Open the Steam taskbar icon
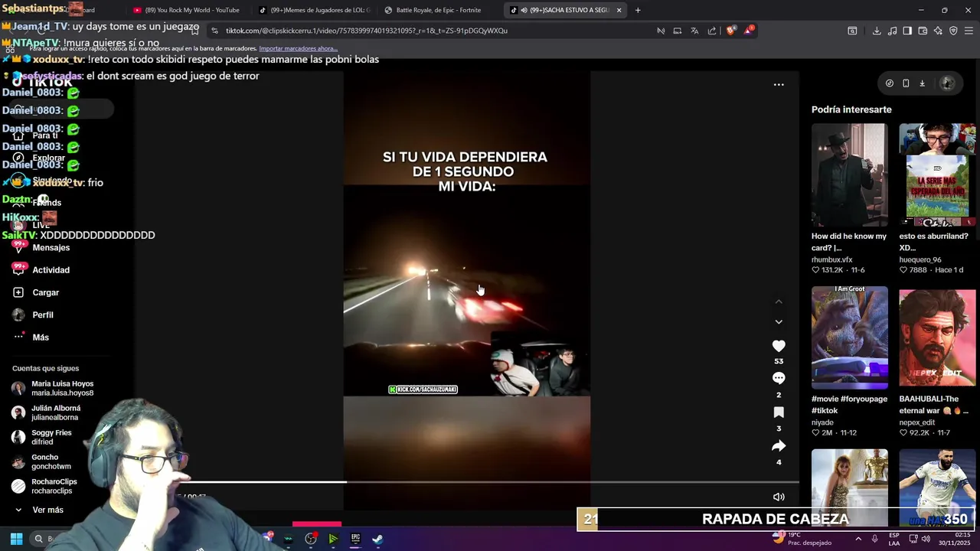980x551 pixels. tap(377, 539)
